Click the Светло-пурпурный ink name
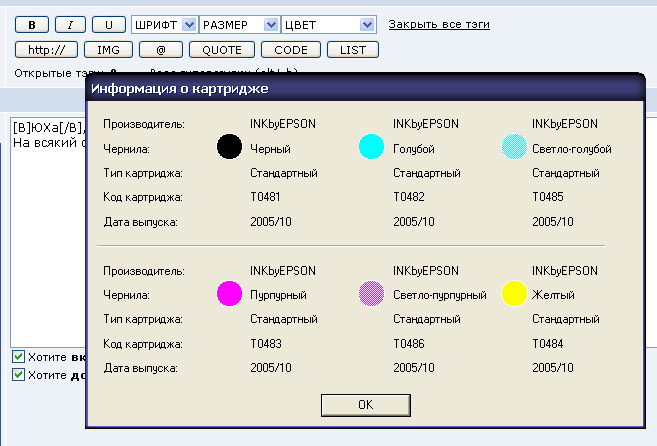 tap(440, 295)
